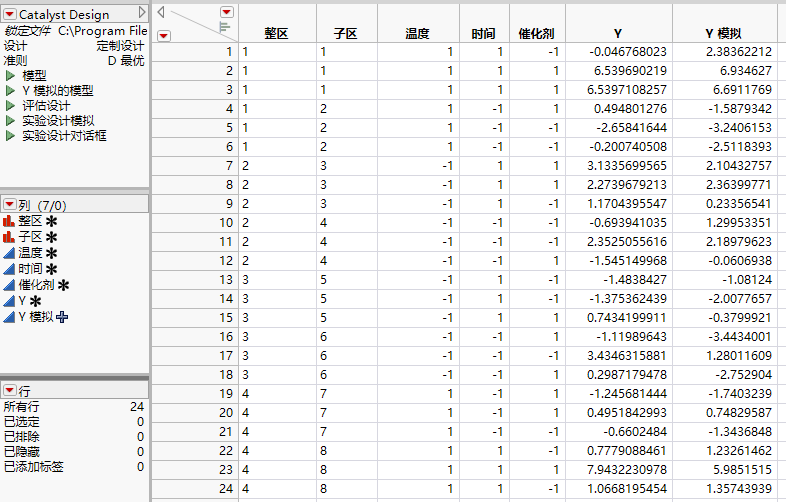The image size is (786, 502).
Task: Click cell value 3.4346315881 in row 17
Action: point(627,356)
